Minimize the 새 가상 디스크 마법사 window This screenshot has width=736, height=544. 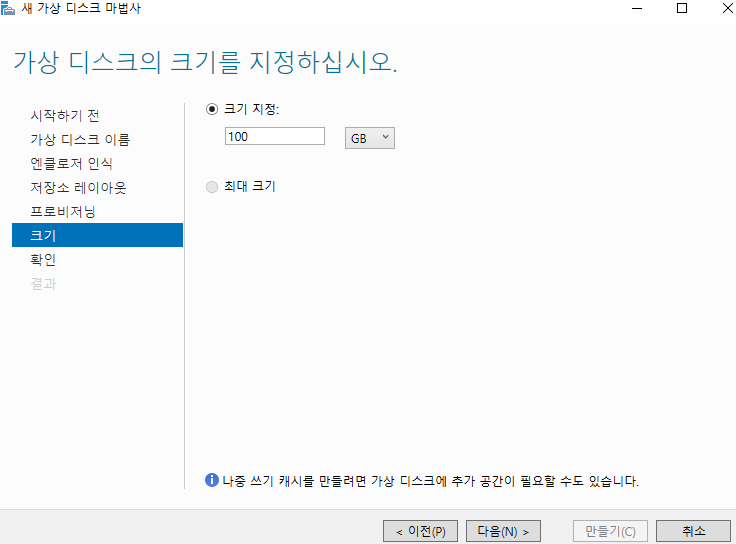637,8
